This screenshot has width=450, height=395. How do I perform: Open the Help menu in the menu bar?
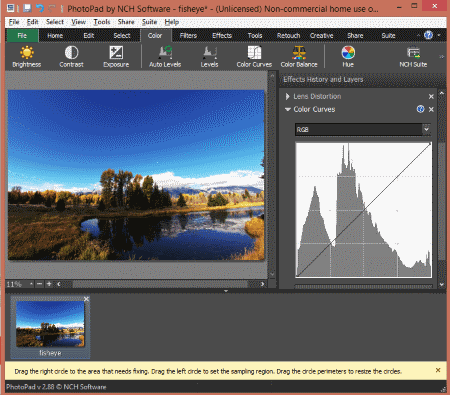click(x=172, y=22)
